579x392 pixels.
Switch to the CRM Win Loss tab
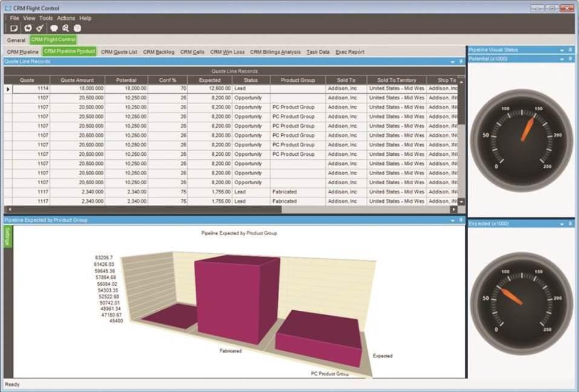pyautogui.click(x=227, y=52)
